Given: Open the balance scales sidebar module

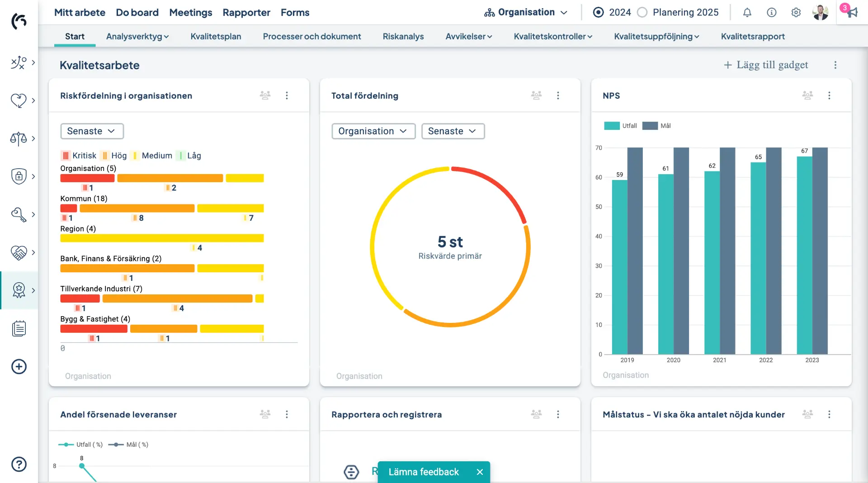Looking at the screenshot, I should (x=19, y=138).
